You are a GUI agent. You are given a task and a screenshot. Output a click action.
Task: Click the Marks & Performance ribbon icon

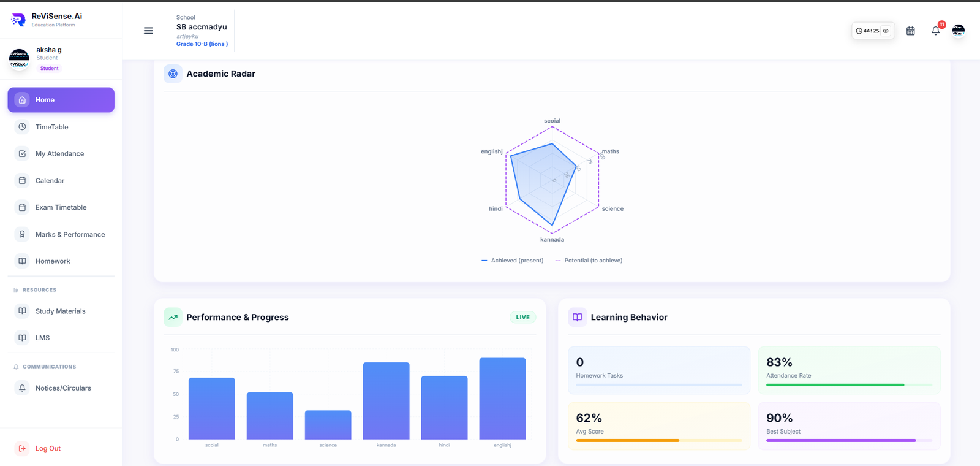coord(22,234)
